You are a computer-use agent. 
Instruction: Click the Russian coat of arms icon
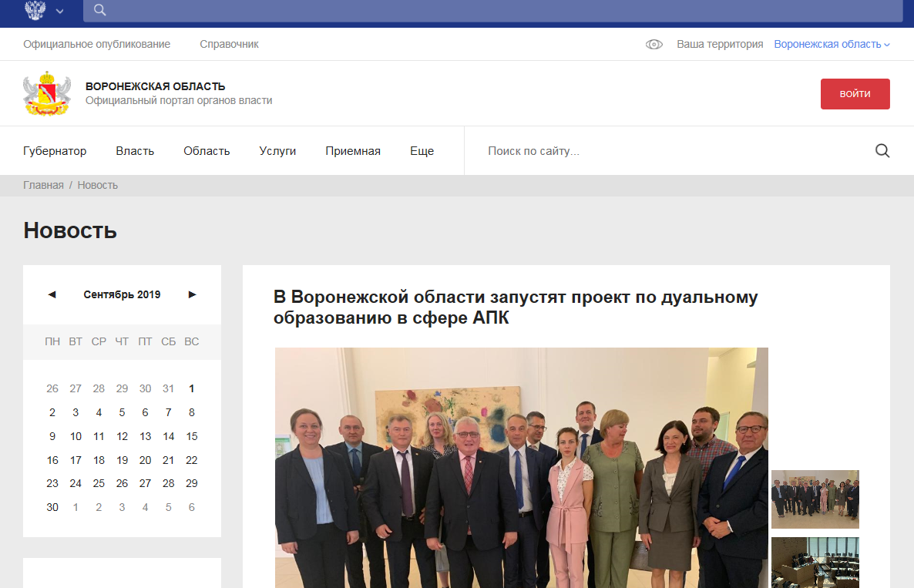35,10
